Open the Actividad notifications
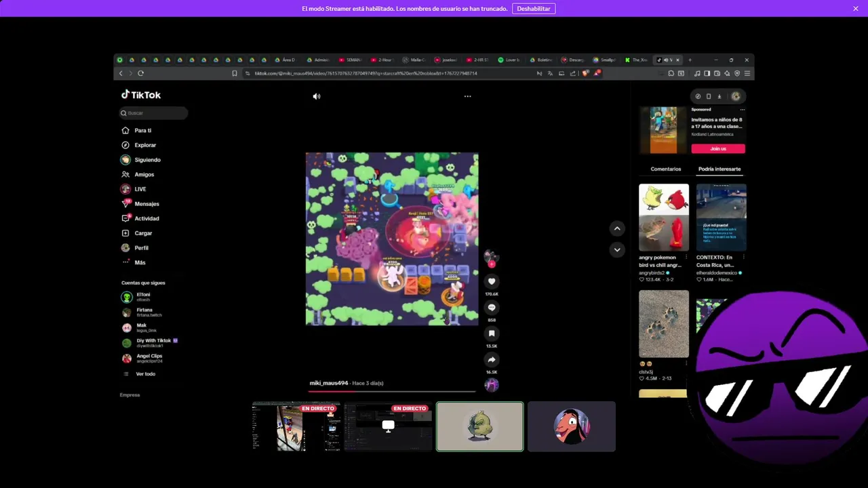Viewport: 868px width, 488px height. point(140,218)
